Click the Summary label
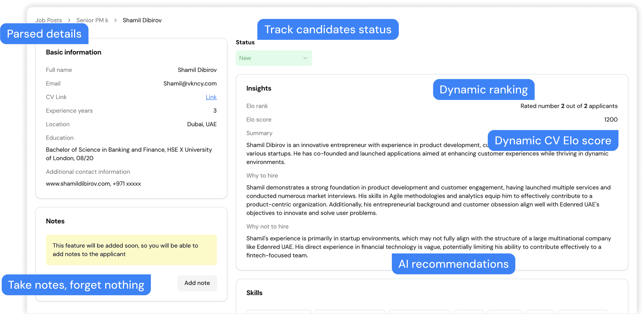The width and height of the screenshot is (644, 314). pyautogui.click(x=259, y=133)
